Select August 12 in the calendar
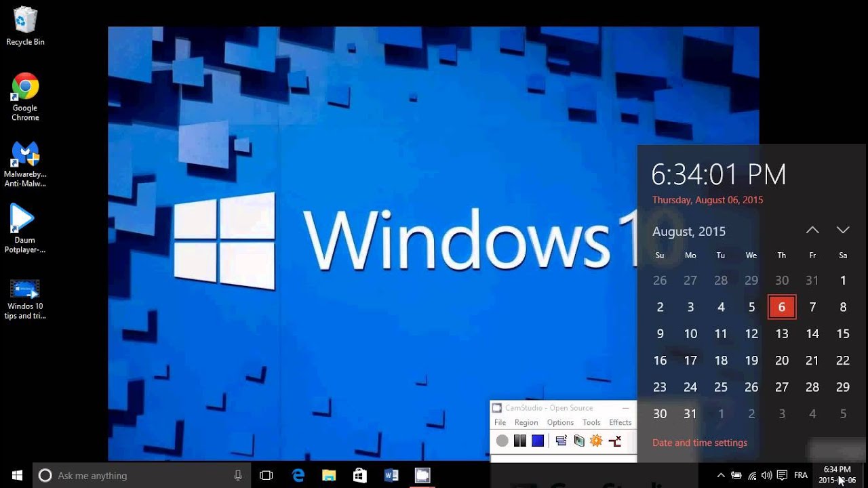The image size is (868, 488). tap(751, 333)
